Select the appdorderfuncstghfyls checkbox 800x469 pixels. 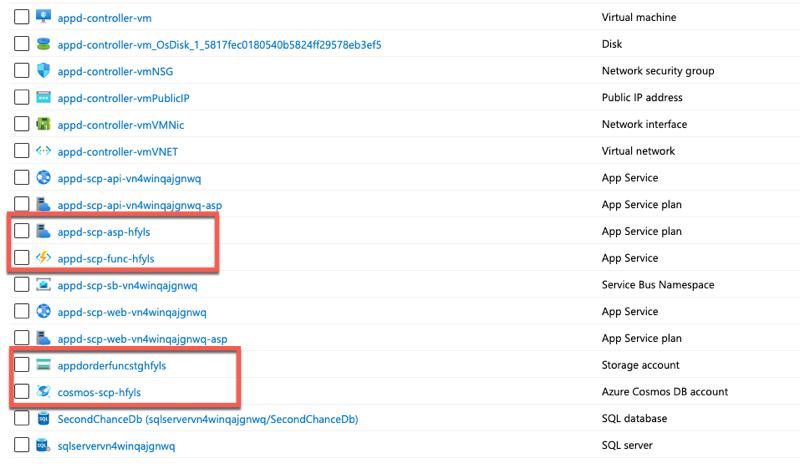tap(21, 364)
